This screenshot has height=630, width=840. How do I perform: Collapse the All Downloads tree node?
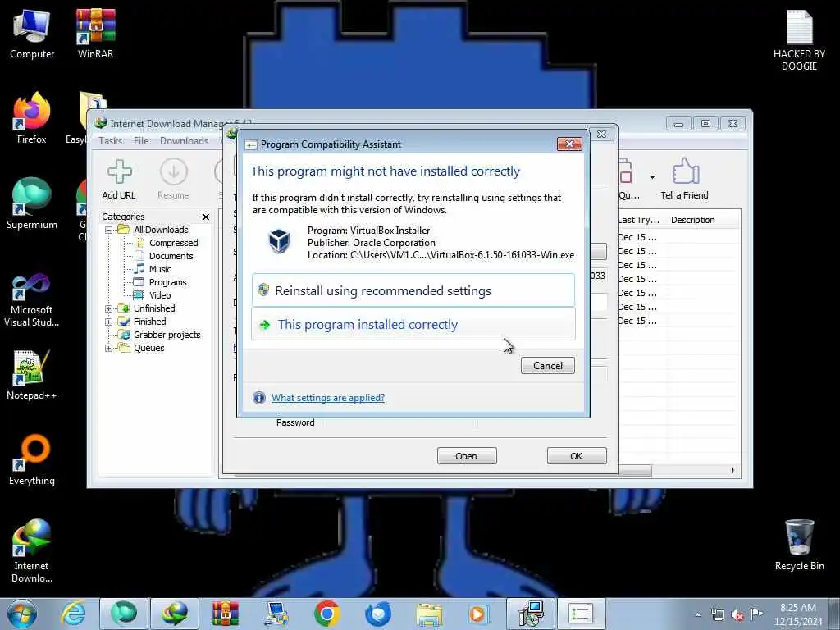109,230
